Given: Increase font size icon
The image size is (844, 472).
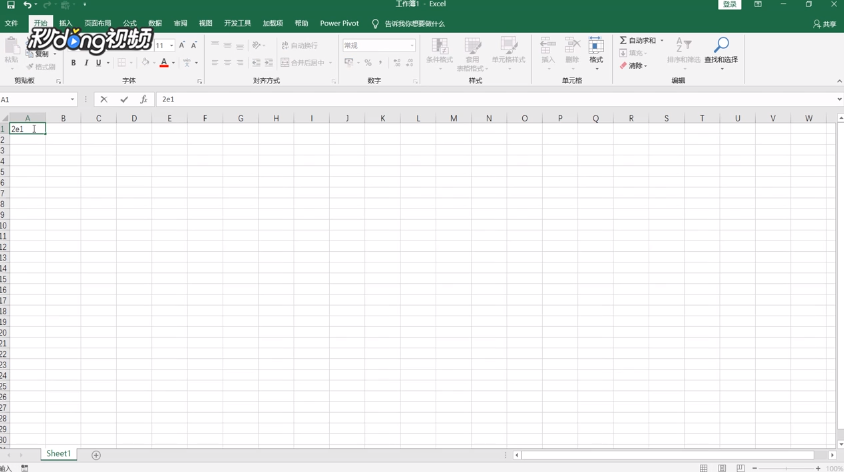Looking at the screenshot, I should pyautogui.click(x=182, y=45).
